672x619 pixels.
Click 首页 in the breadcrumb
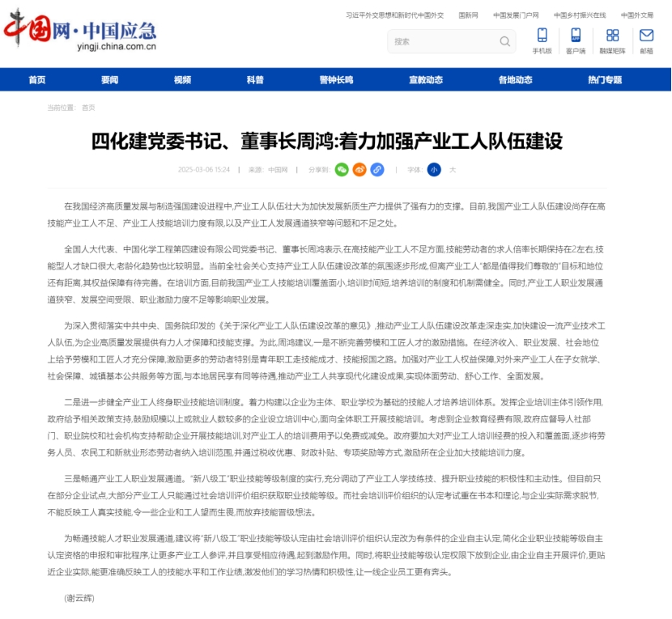point(87,108)
